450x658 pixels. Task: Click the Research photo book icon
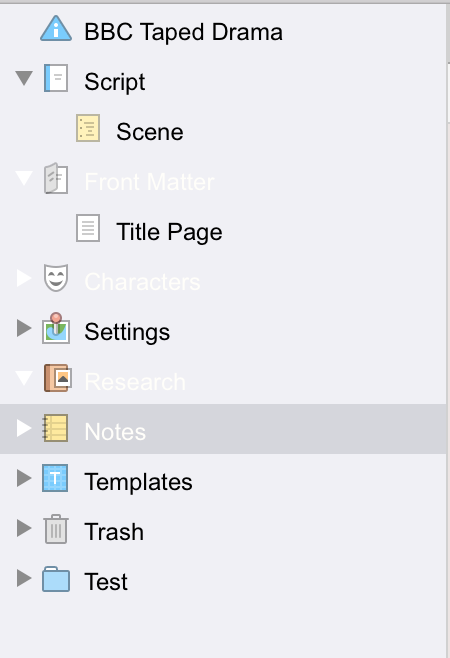pyautogui.click(x=58, y=378)
